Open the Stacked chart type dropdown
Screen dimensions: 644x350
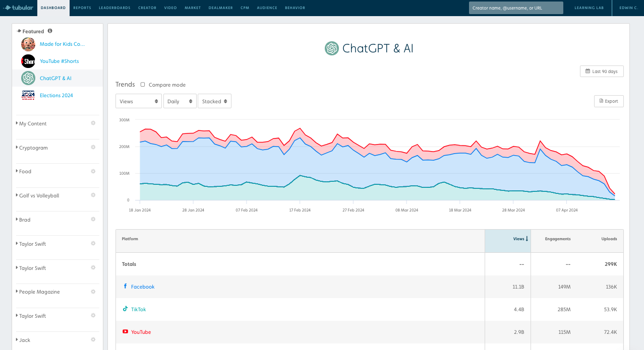[x=214, y=101]
